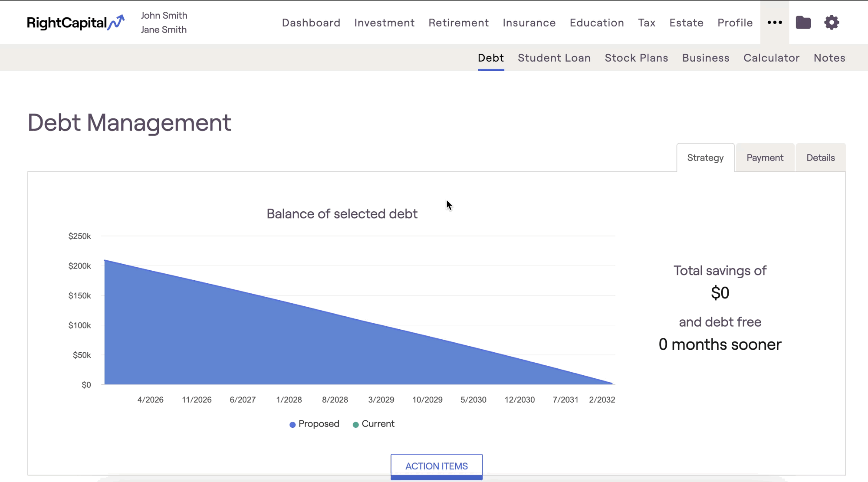
Task: Switch to the Payment tab
Action: pyautogui.click(x=765, y=158)
